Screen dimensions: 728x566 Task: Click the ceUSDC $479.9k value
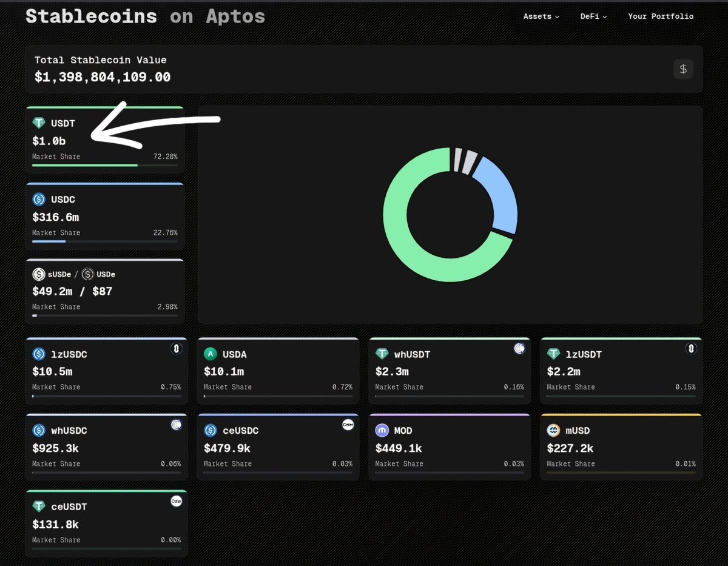tap(227, 448)
